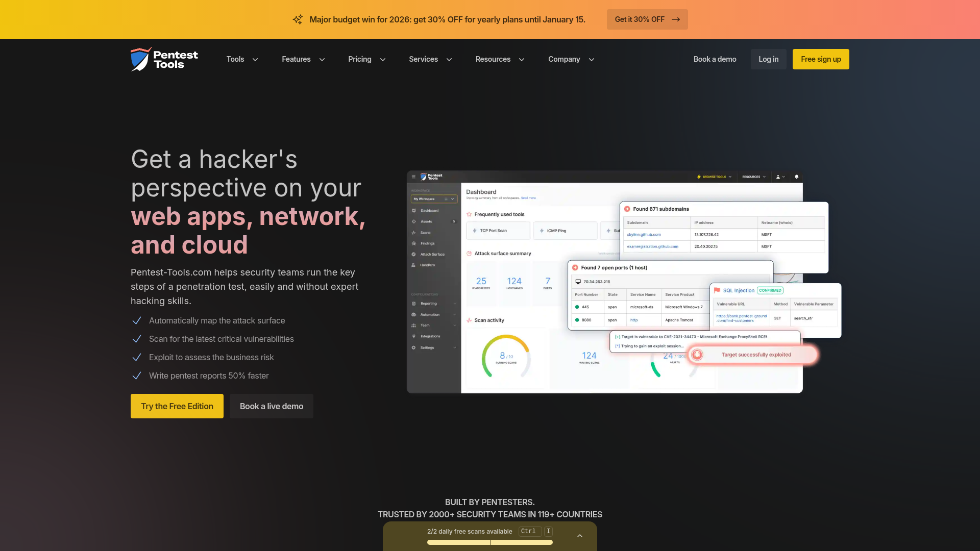This screenshot has height=551, width=980.
Task: Click 'Scan for the latest critical vulnerabilities'
Action: tap(222, 339)
